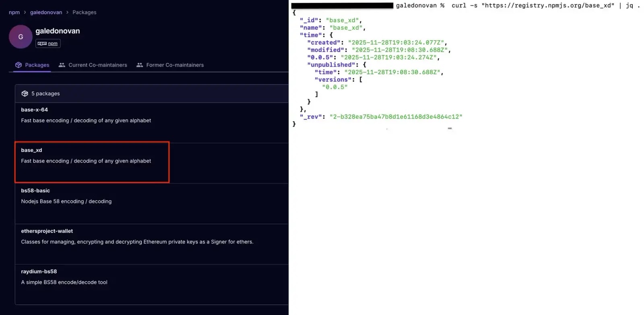This screenshot has height=315, width=644.
Task: Click the "versions" key in the JSON
Action: [x=333, y=80]
